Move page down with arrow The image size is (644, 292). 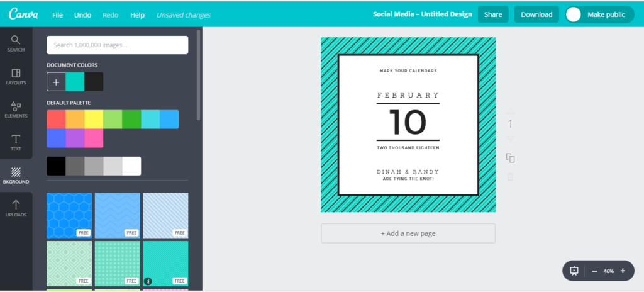click(510, 139)
